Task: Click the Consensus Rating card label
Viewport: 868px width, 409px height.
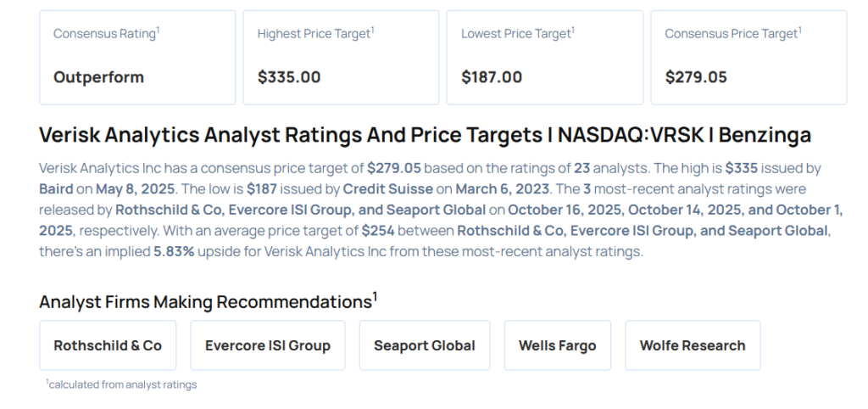Action: (106, 34)
